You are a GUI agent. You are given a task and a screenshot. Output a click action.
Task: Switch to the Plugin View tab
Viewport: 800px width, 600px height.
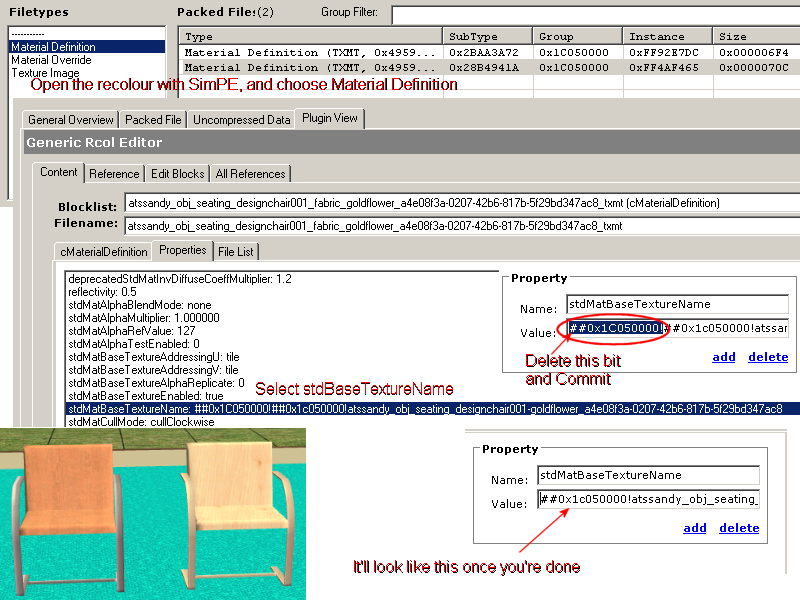point(330,118)
